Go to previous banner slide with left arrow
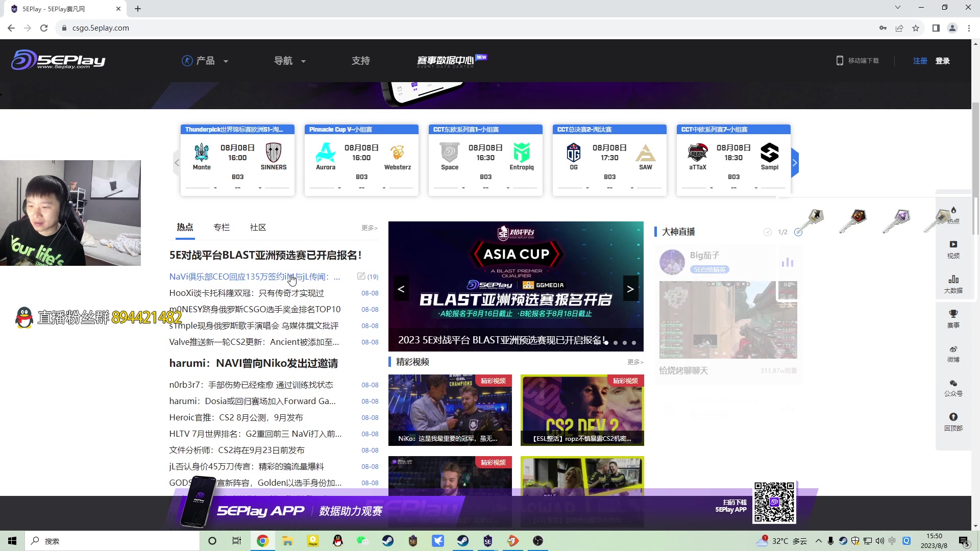Image resolution: width=980 pixels, height=551 pixels. click(x=401, y=289)
